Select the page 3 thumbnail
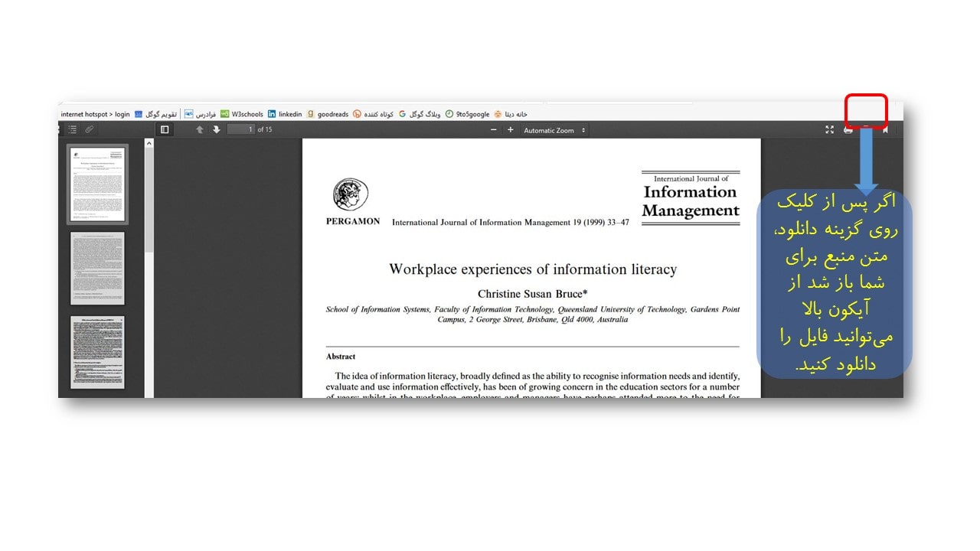980x551 pixels. 97,353
